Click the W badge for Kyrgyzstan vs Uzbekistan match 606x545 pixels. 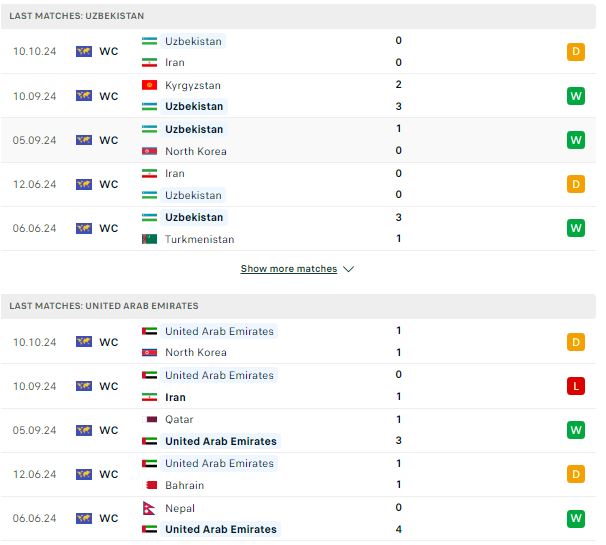click(575, 96)
